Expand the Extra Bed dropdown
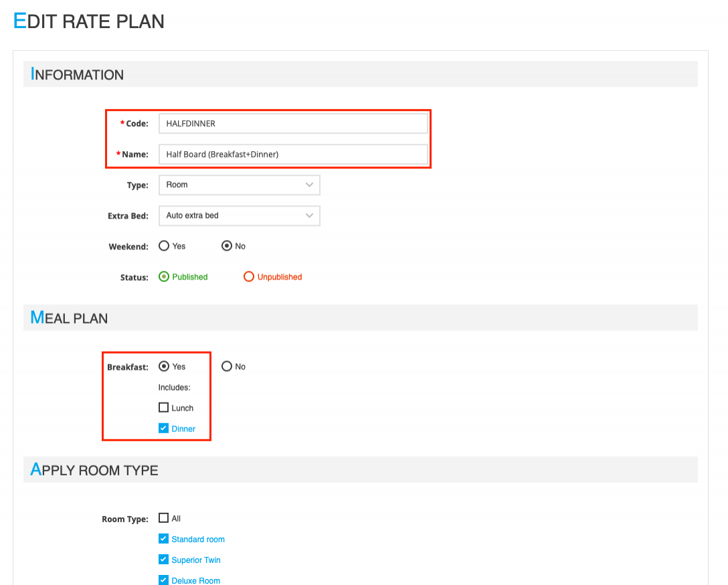The width and height of the screenshot is (728, 585). [x=239, y=216]
